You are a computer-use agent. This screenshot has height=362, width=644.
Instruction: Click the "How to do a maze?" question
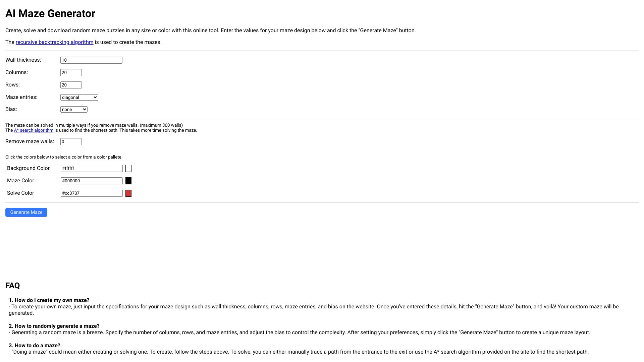coord(35,346)
